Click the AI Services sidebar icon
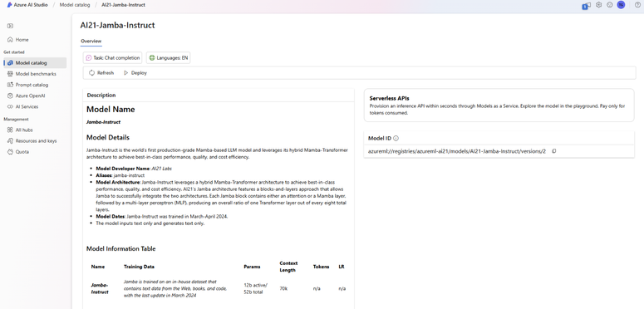The width and height of the screenshot is (644, 309). coord(10,106)
